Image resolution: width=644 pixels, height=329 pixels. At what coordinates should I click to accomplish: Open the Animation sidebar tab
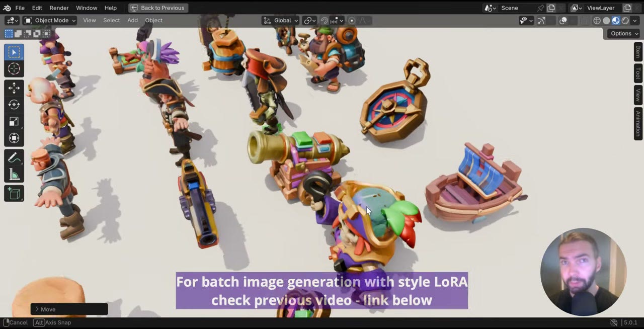coord(638,123)
